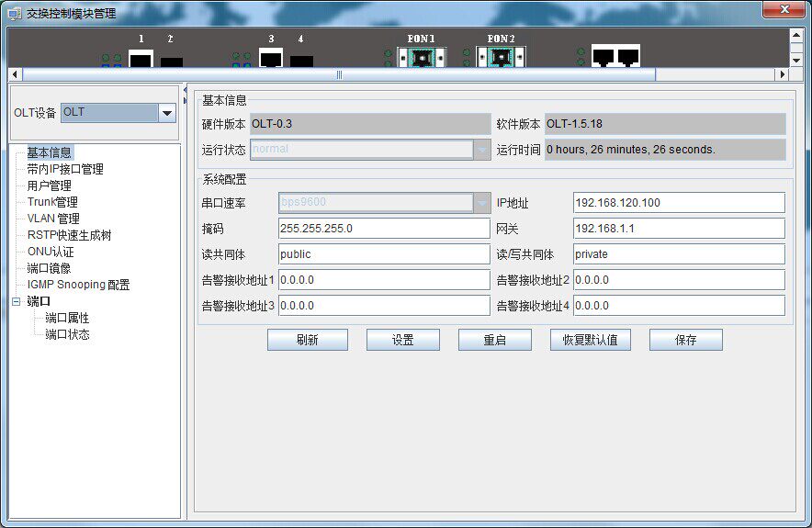The width and height of the screenshot is (812, 528).
Task: Select the 端口 tree node label
Action: click(39, 301)
